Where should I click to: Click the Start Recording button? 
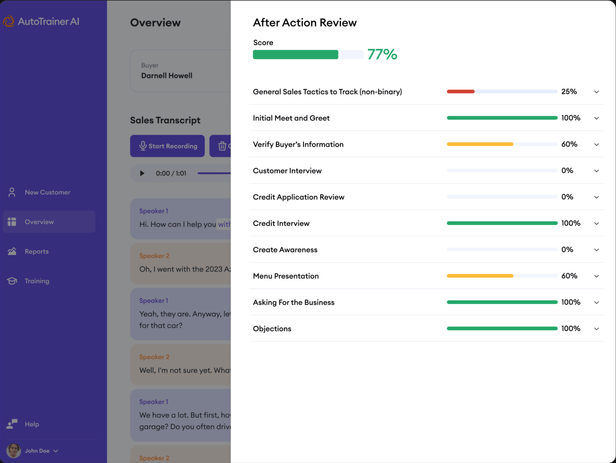(x=167, y=146)
